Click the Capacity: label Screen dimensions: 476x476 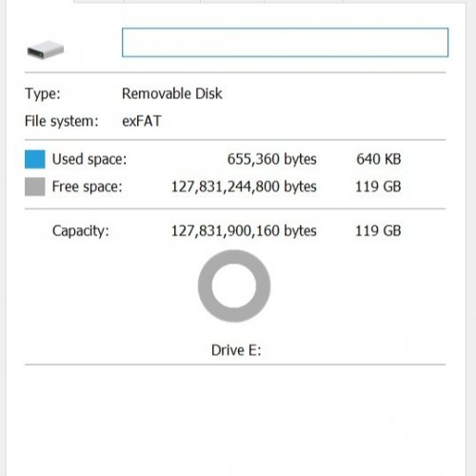click(81, 231)
